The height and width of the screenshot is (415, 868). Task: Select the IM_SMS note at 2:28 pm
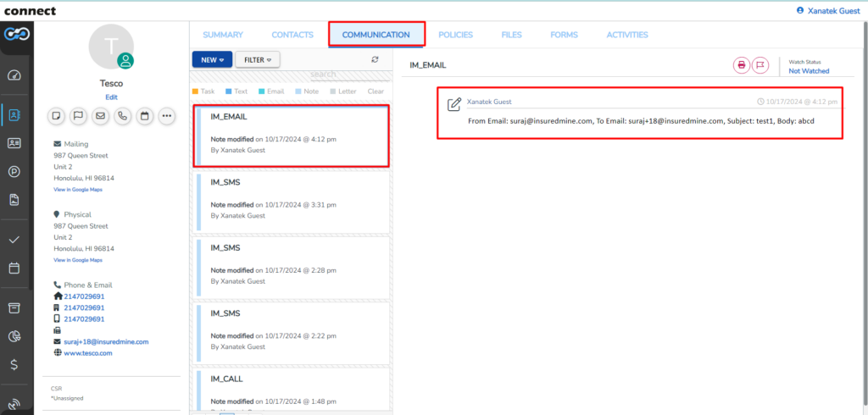tap(291, 268)
